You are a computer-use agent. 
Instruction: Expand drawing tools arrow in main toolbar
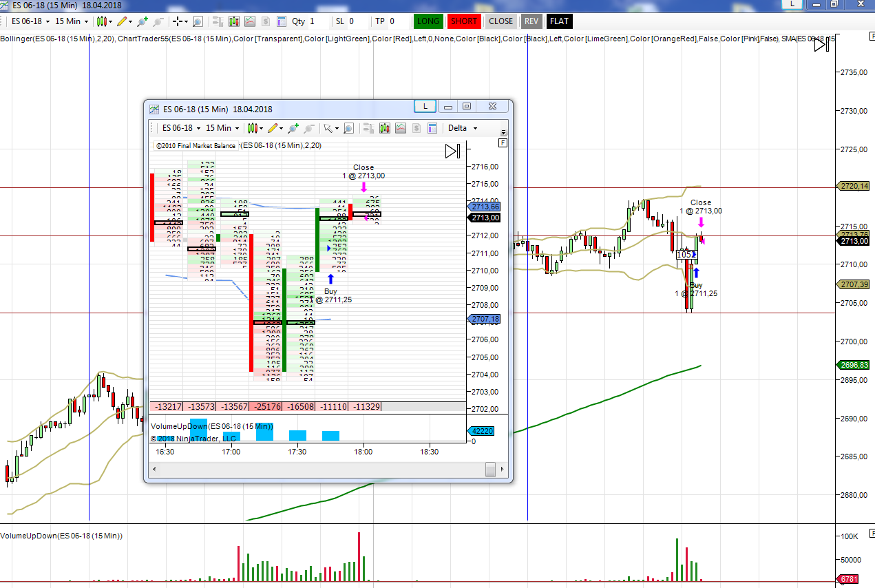pyautogui.click(x=129, y=21)
